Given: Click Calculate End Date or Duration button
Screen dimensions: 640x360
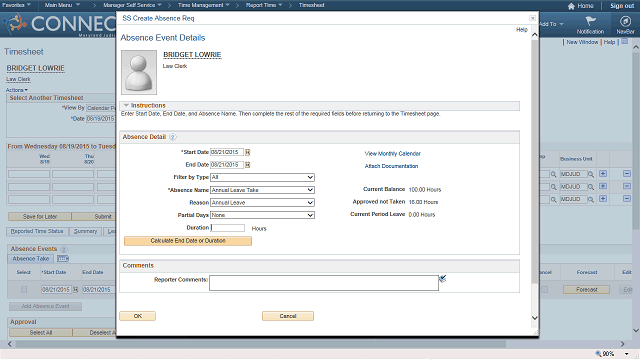Looking at the screenshot, I should (x=188, y=241).
